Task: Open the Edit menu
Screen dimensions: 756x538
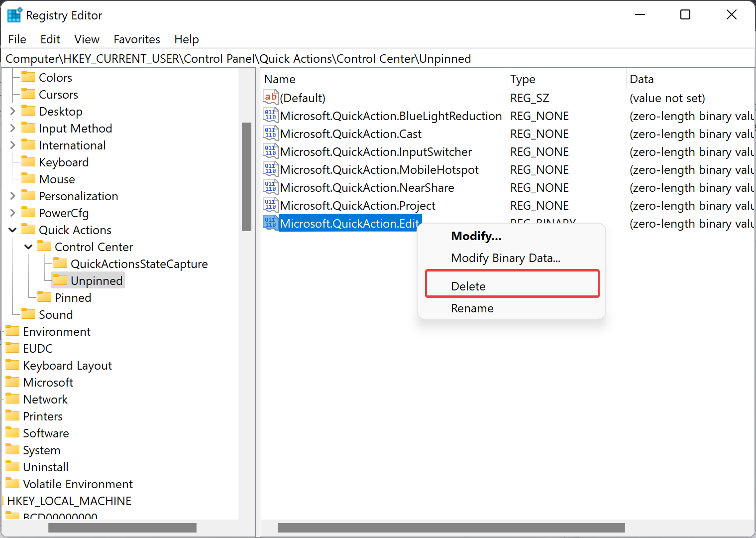Action: point(50,39)
